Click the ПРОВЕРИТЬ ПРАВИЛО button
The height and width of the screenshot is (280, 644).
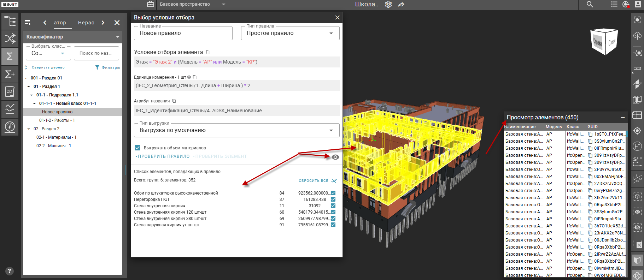point(163,156)
